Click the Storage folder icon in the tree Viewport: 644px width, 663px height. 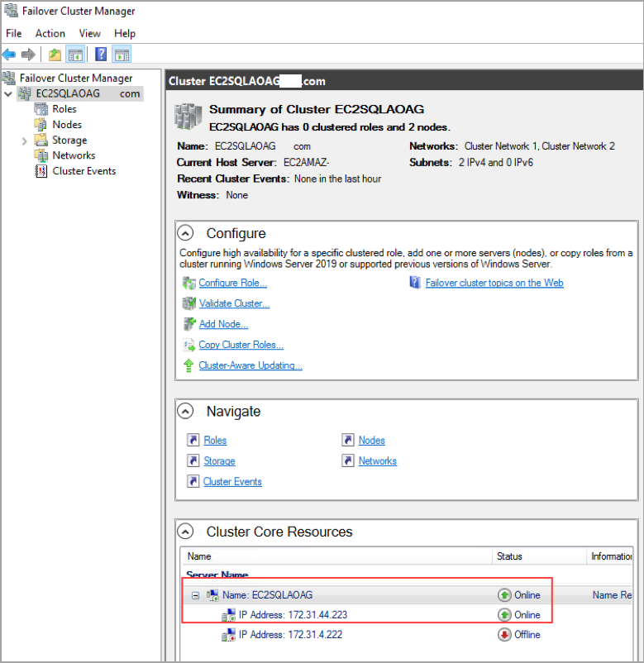(x=41, y=140)
